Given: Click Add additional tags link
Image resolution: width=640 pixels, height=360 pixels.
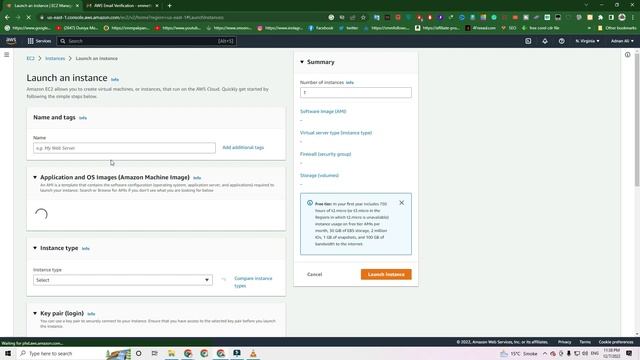Looking at the screenshot, I should (243, 147).
